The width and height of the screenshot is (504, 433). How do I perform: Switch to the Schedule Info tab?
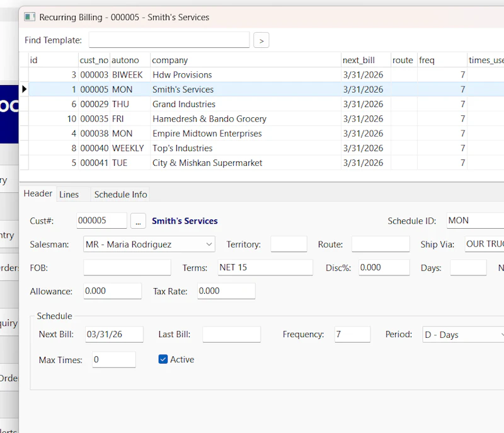click(x=120, y=195)
